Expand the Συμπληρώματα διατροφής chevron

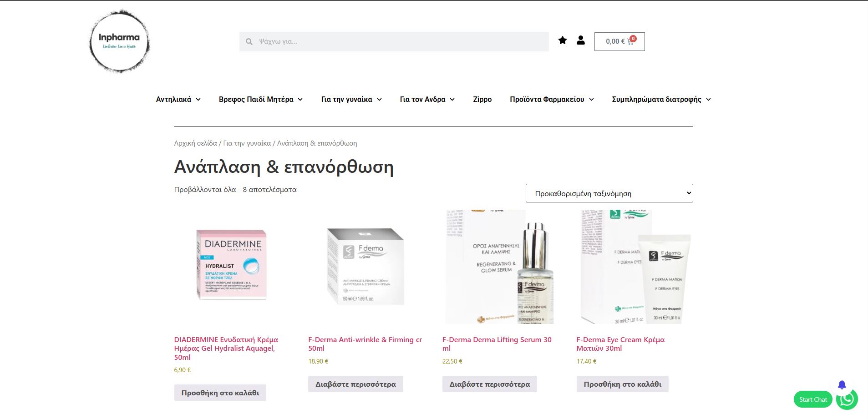click(709, 100)
